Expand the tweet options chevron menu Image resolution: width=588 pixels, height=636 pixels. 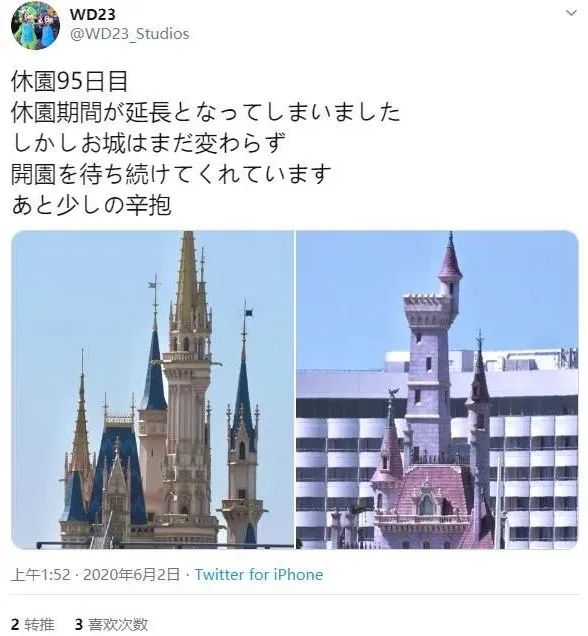(571, 13)
